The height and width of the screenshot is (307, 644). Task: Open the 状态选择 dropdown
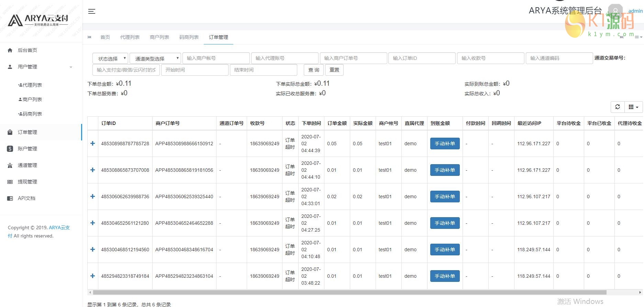tap(110, 58)
